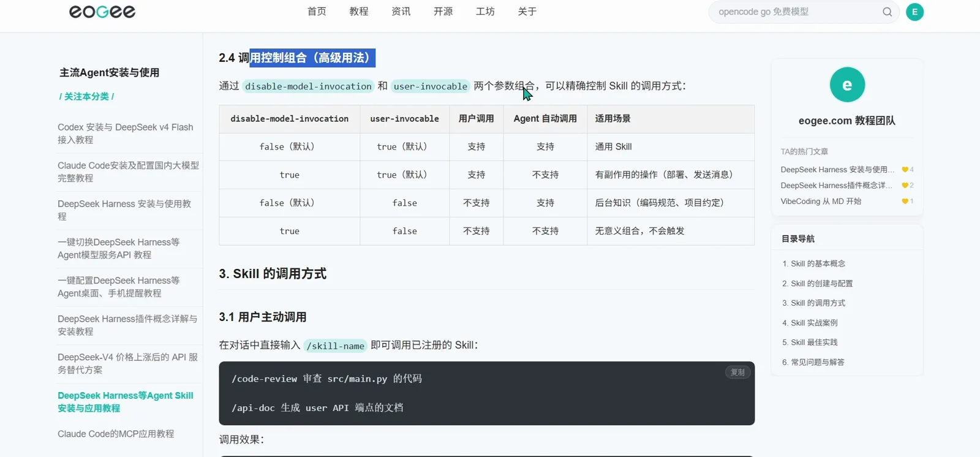Open DeepSeek-V4 价格上涨后的 API 服务替代方案

pyautogui.click(x=127, y=363)
